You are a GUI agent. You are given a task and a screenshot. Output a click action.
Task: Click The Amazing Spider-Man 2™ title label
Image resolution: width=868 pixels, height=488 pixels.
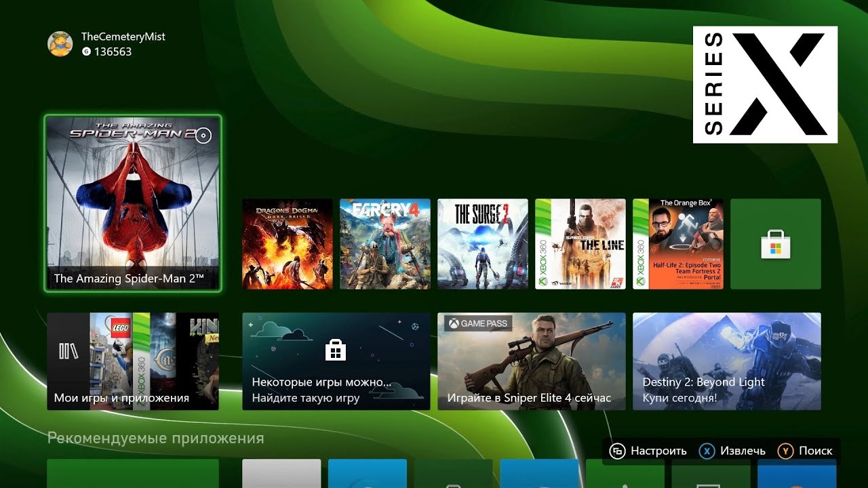pyautogui.click(x=129, y=279)
